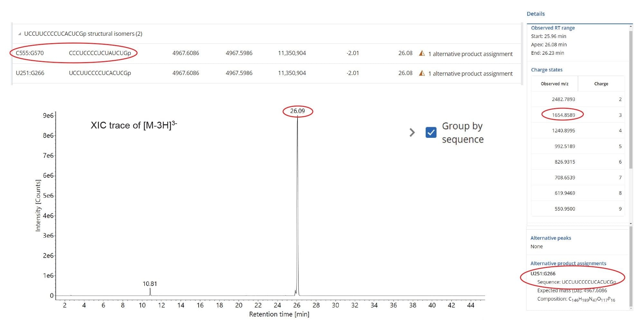Image resolution: width=644 pixels, height=331 pixels.
Task: Click sequence UCCUUCCCCUCACUCGp in second row
Action: tap(100, 73)
